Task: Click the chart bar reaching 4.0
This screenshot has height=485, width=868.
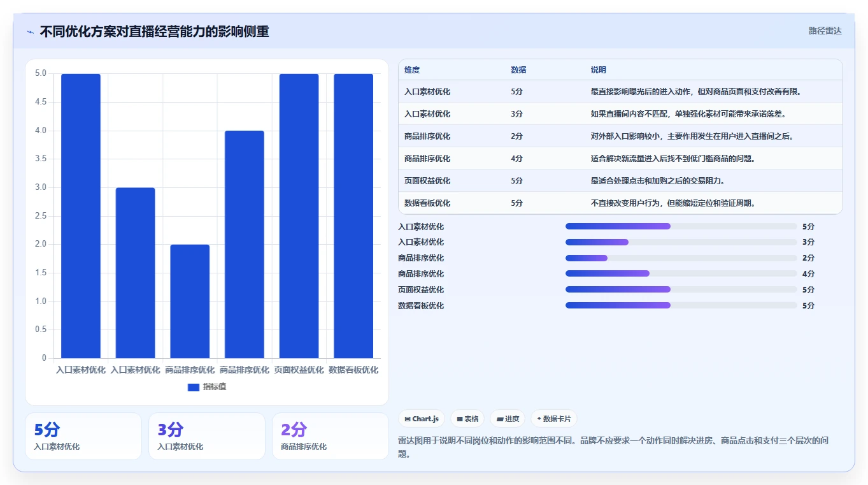Action: (x=245, y=244)
